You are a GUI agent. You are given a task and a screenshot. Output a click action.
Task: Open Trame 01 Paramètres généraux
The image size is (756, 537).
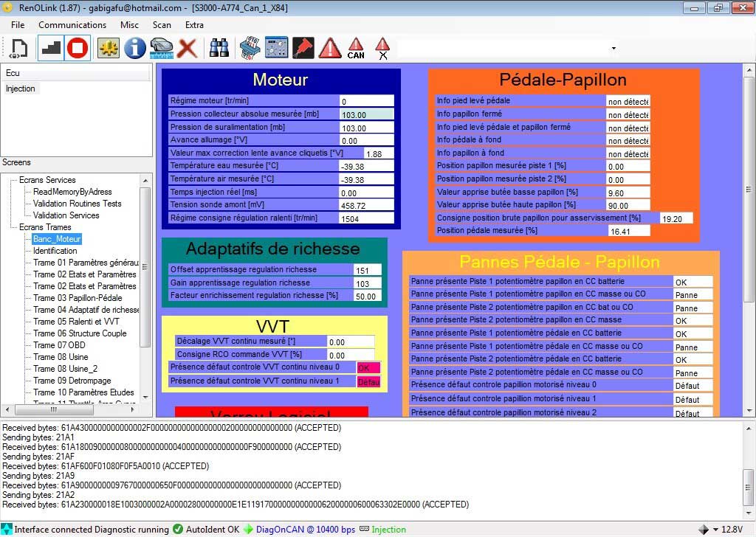[86, 263]
